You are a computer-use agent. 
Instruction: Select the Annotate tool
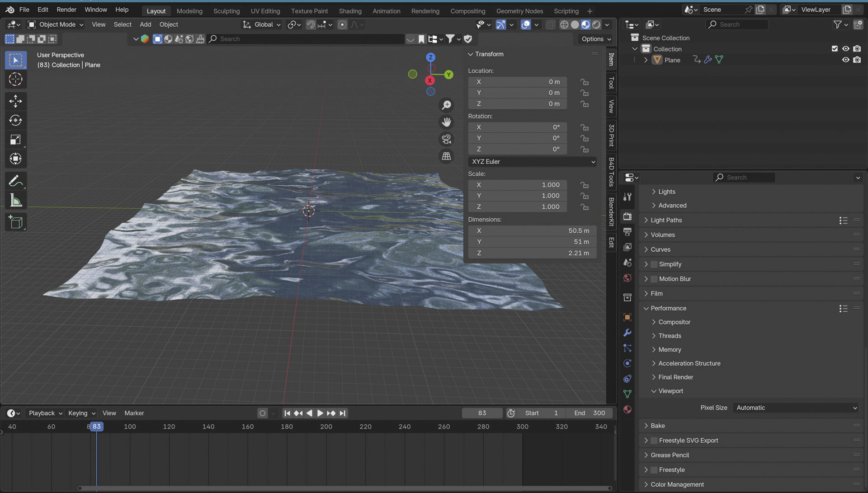(x=15, y=181)
